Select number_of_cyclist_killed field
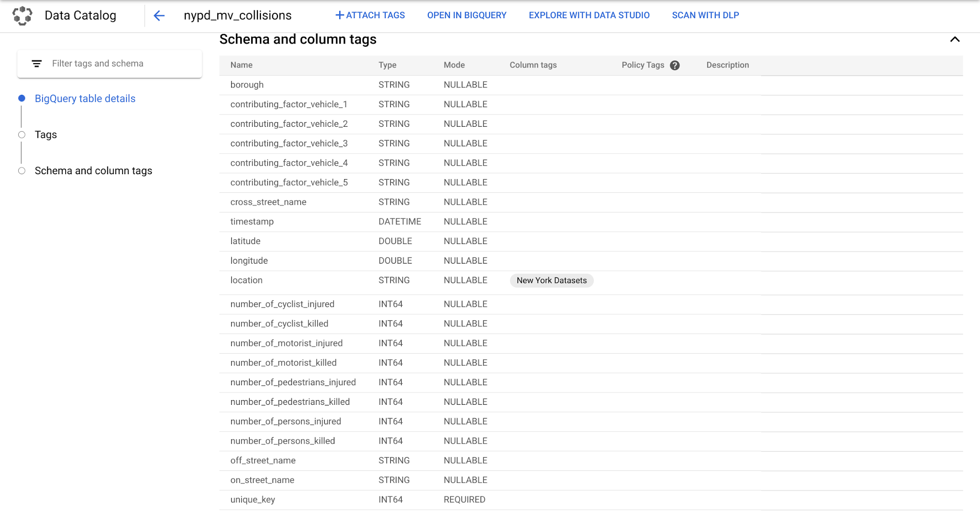The width and height of the screenshot is (980, 513). (x=279, y=324)
